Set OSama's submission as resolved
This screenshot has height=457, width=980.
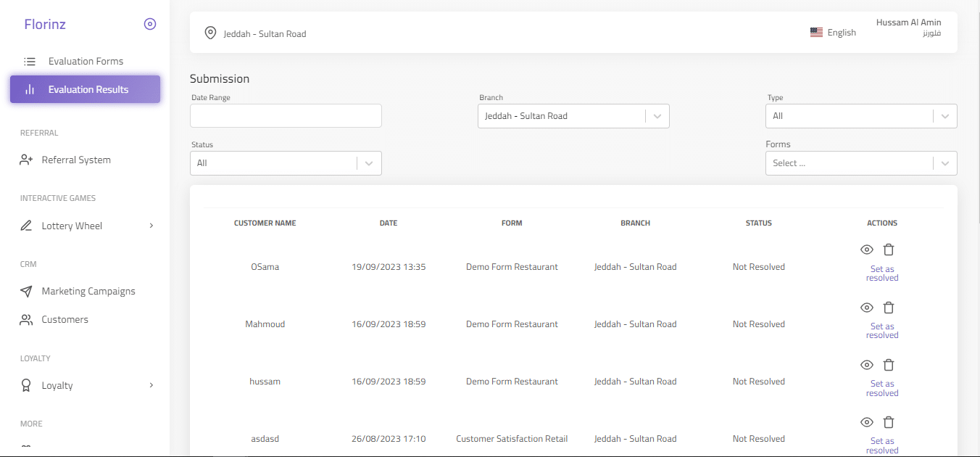click(x=882, y=273)
